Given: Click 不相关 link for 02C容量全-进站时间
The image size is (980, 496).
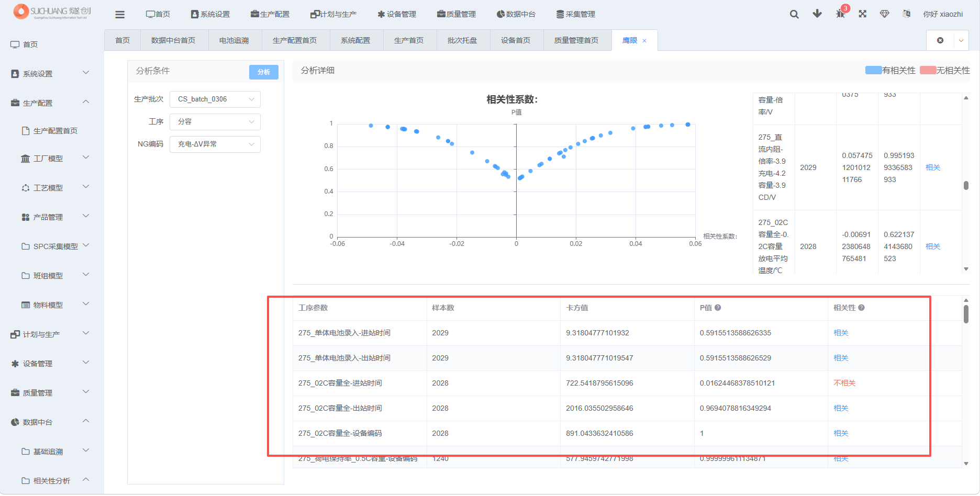Looking at the screenshot, I should coord(844,383).
